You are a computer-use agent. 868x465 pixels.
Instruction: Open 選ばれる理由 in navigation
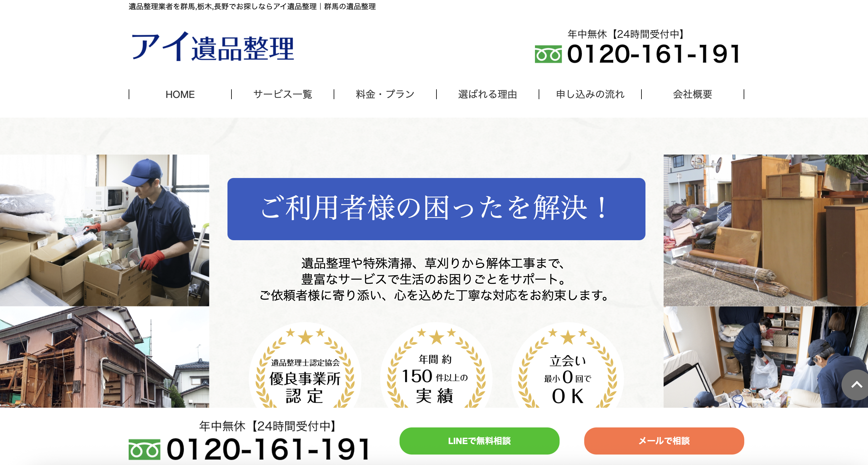(x=488, y=95)
